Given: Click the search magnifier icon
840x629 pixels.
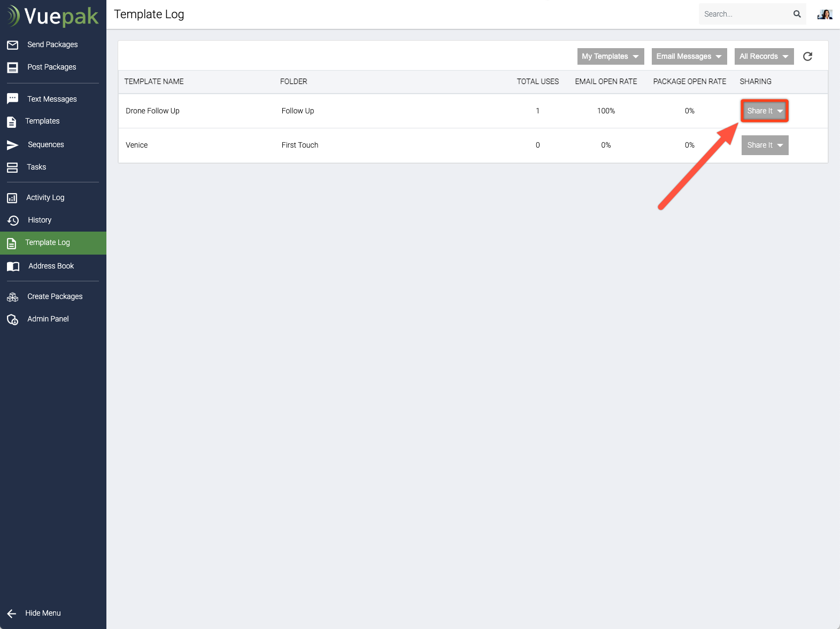Looking at the screenshot, I should pos(797,14).
